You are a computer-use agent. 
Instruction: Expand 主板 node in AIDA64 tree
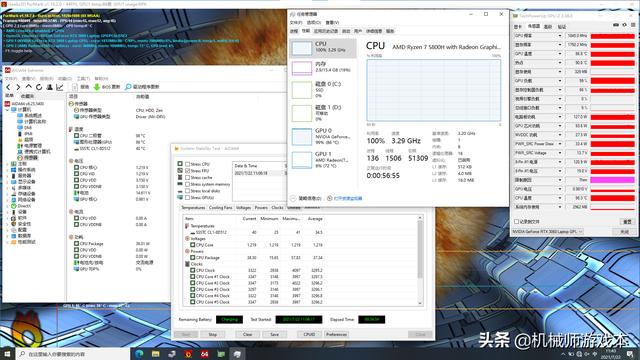(7, 164)
